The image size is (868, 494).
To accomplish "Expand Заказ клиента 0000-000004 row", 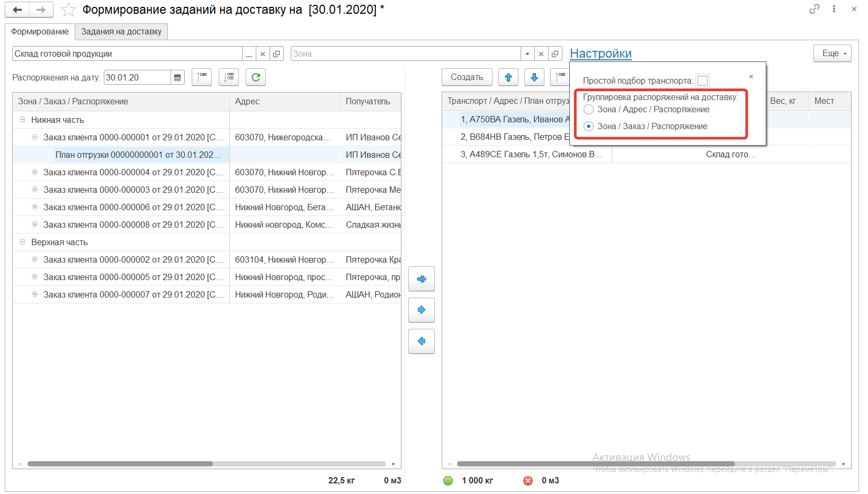I will pos(34,172).
